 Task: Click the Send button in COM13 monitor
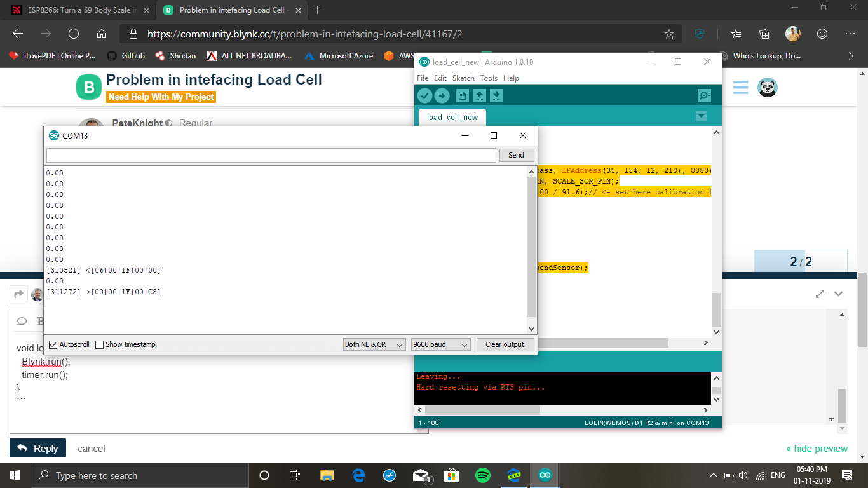[516, 155]
